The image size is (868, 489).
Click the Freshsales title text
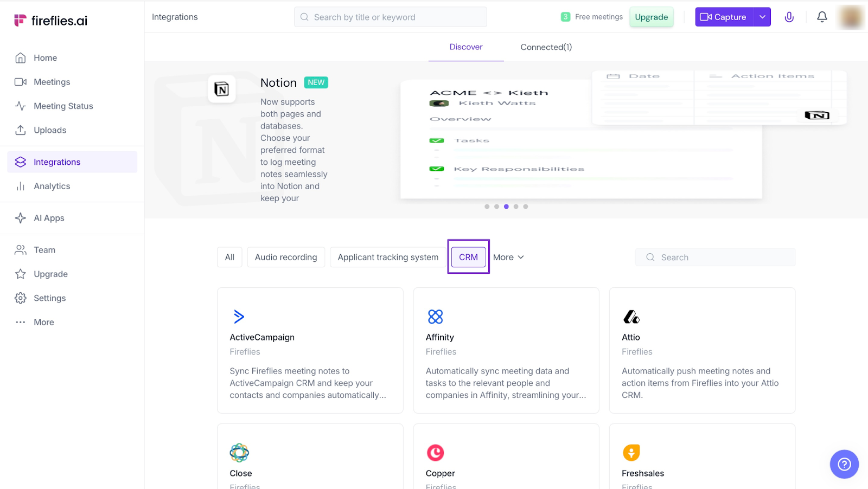click(x=643, y=473)
